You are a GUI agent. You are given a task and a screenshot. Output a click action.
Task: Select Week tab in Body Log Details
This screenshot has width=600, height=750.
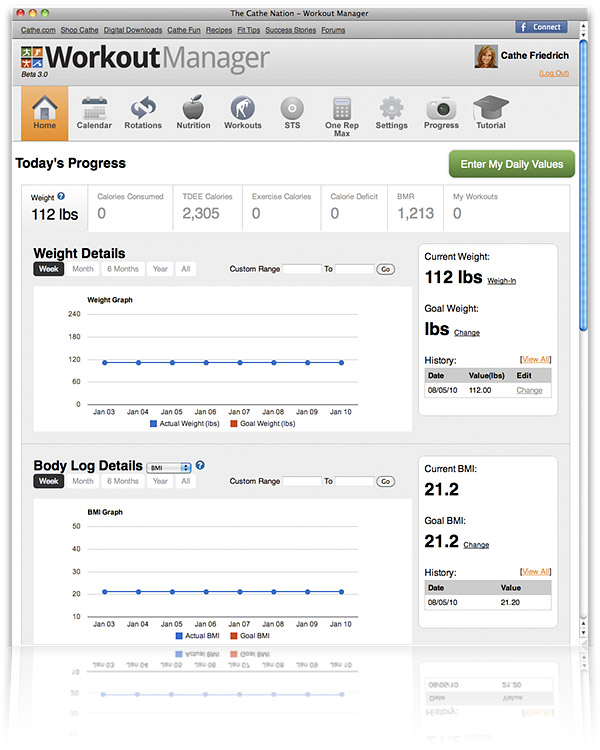click(x=49, y=481)
